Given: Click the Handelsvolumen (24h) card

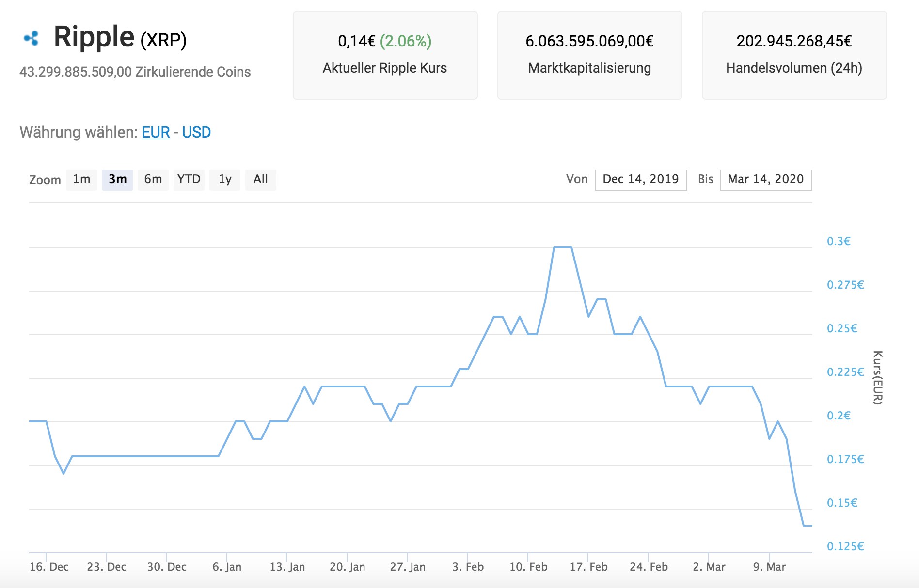Looking at the screenshot, I should click(x=794, y=55).
